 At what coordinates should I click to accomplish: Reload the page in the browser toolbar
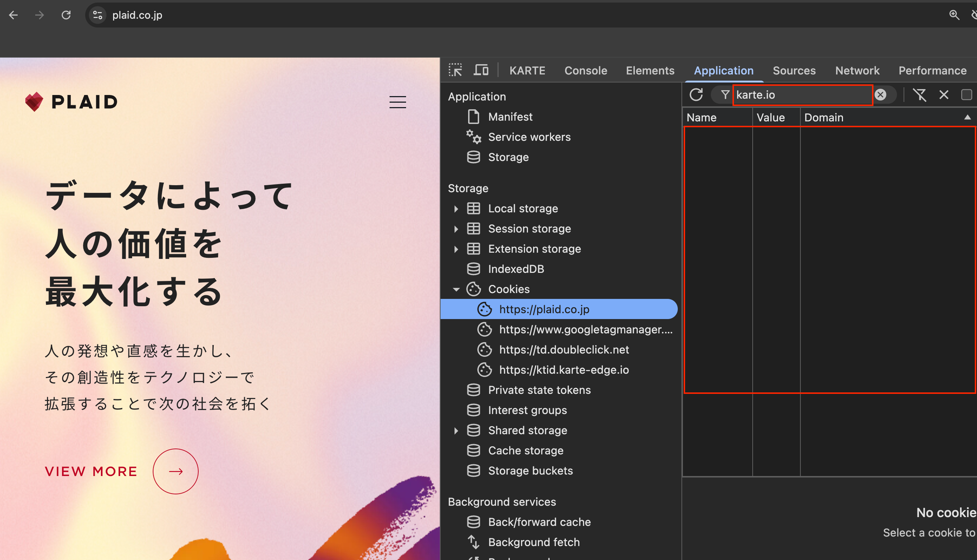66,15
